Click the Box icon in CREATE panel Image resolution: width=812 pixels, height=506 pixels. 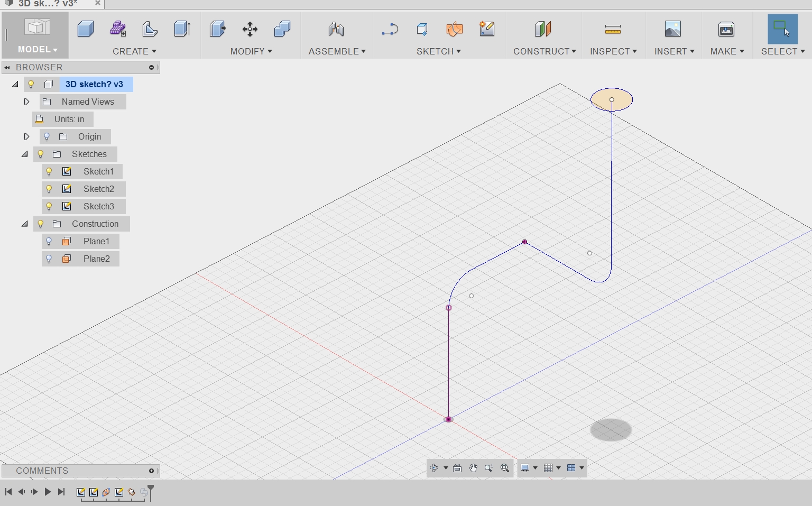pyautogui.click(x=86, y=29)
